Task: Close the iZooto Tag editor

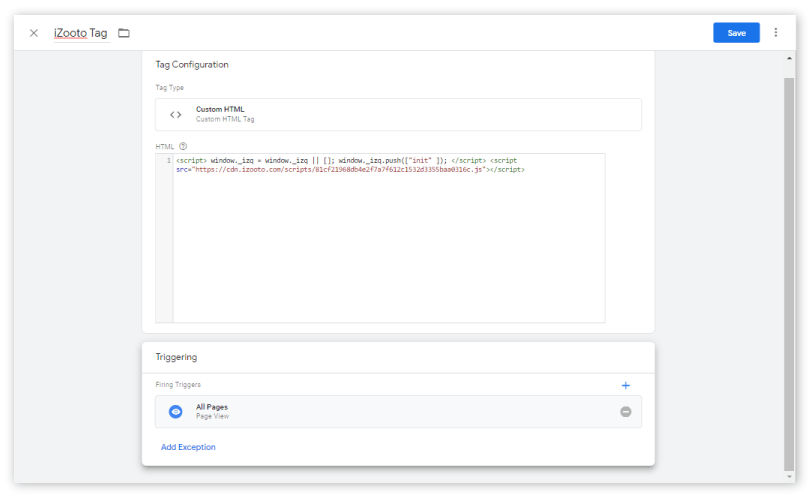Action: pos(34,33)
